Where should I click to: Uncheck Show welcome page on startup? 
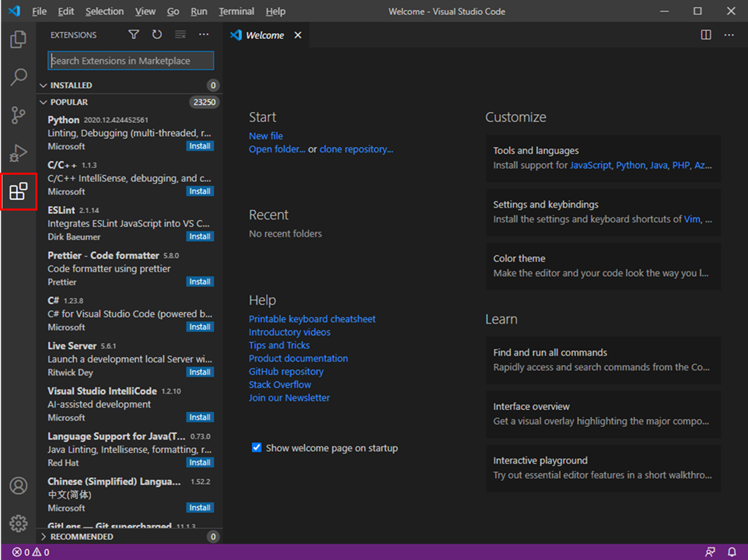(257, 447)
